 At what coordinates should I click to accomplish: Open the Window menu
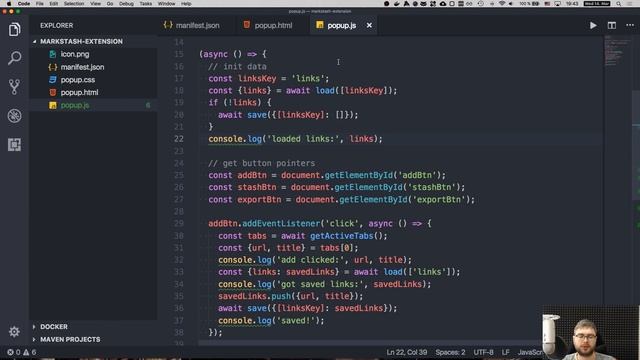(x=167, y=4)
